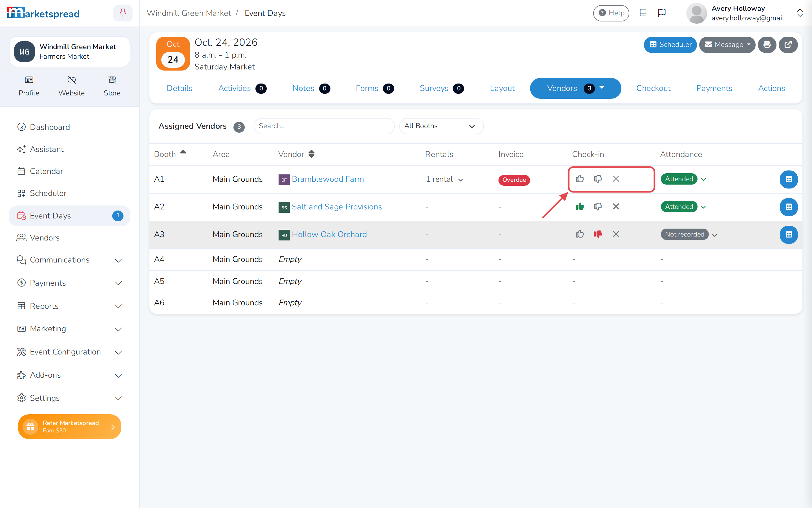Open the Store icon shortcut

pos(112,86)
